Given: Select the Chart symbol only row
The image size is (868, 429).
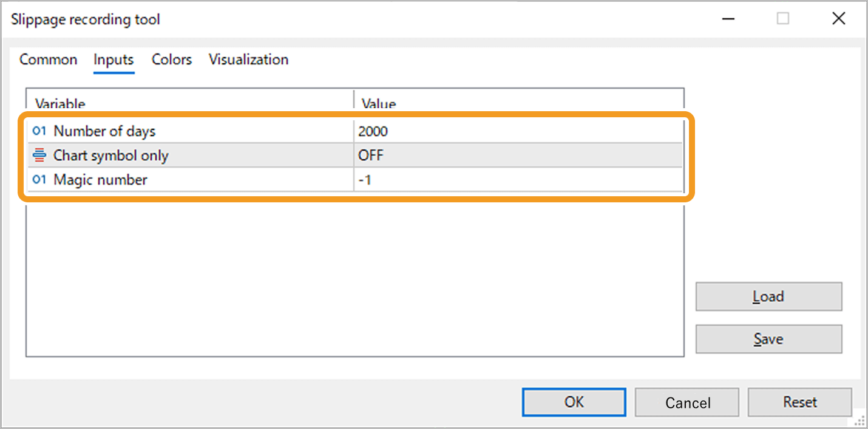Looking at the screenshot, I should (x=182, y=155).
